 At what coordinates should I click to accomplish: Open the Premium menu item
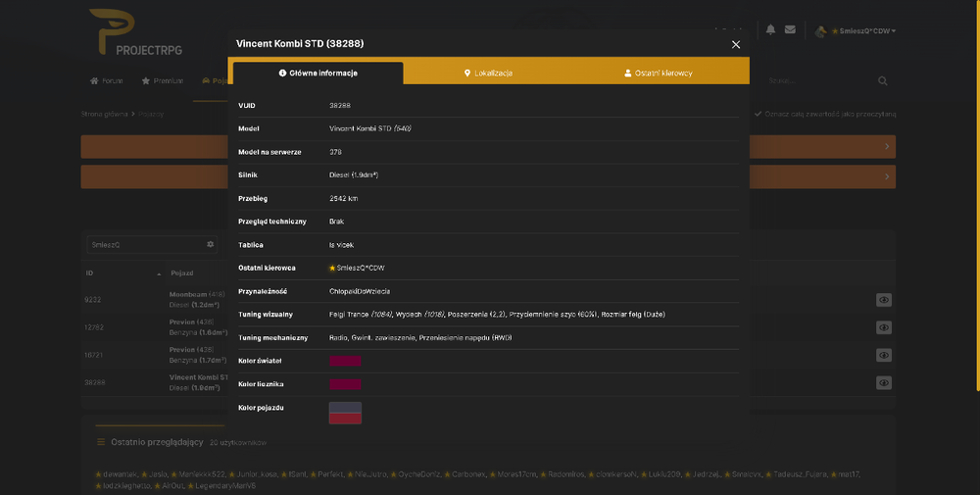tap(163, 80)
